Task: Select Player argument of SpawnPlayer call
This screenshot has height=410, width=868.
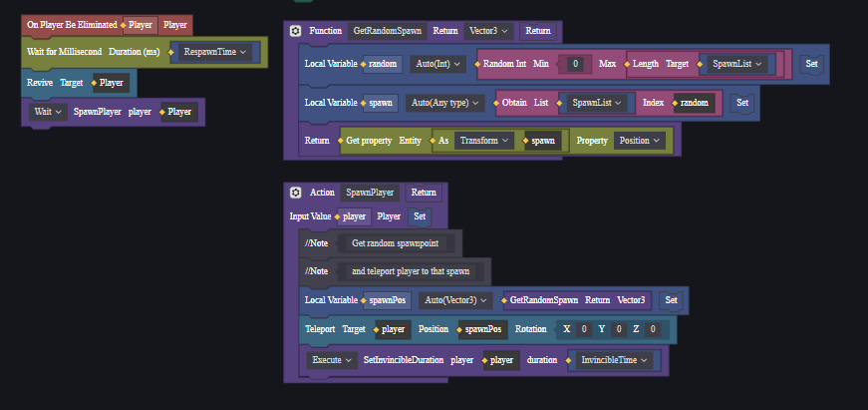Action: tap(179, 112)
